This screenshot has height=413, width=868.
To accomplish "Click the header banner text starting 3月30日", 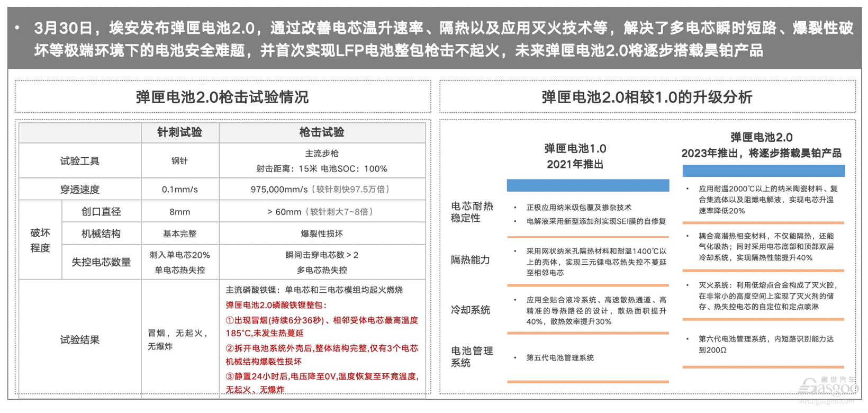I will click(444, 39).
